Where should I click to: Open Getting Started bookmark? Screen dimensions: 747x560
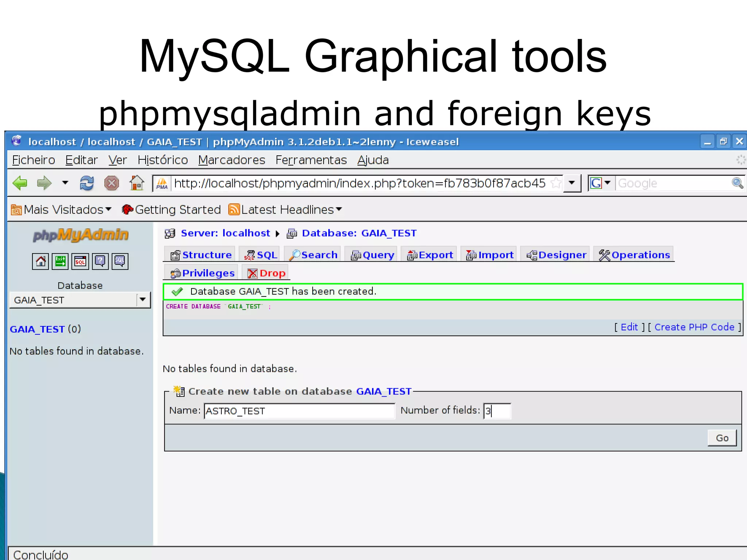tap(171, 210)
